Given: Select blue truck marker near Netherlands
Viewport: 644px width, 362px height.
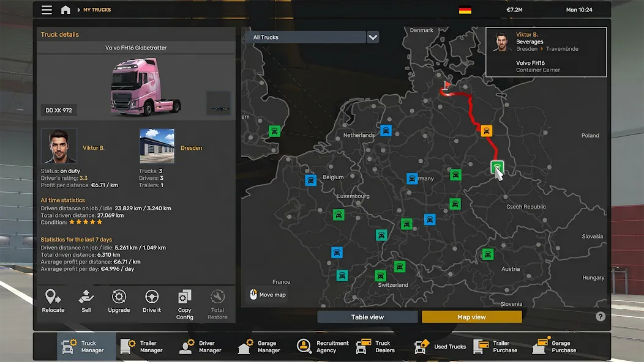Looking at the screenshot, I should (x=386, y=130).
